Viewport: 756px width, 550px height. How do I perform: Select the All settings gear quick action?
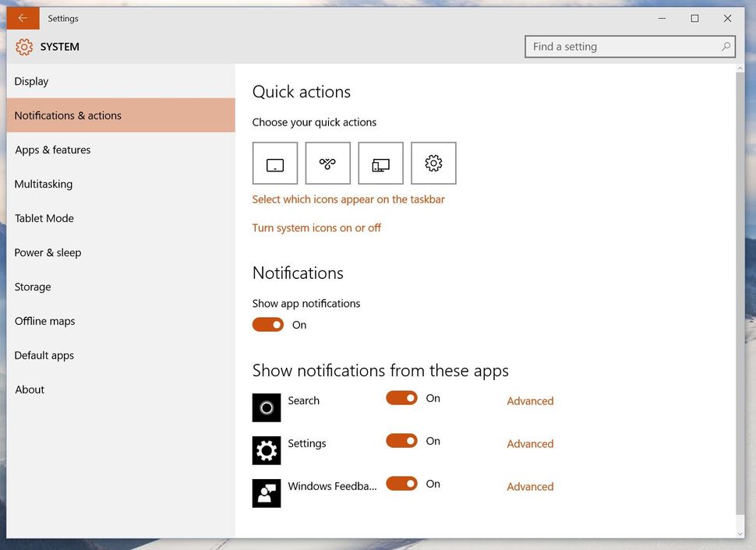(433, 163)
